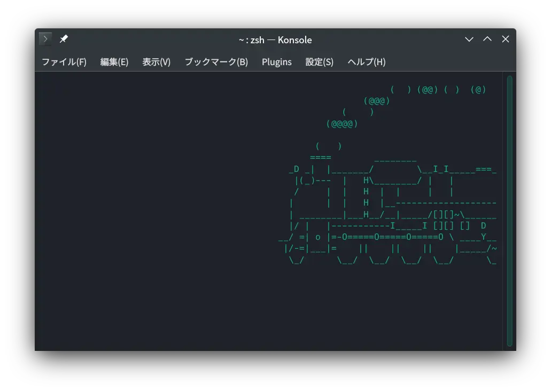Screen dimensions: 551x392
Task: Click the Konsole terminal icon in title bar
Action: (x=45, y=39)
